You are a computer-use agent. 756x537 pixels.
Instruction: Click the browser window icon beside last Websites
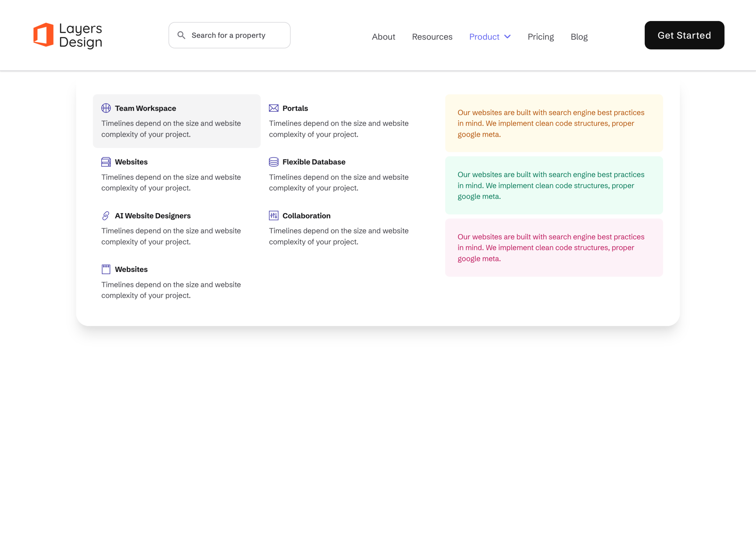106,269
